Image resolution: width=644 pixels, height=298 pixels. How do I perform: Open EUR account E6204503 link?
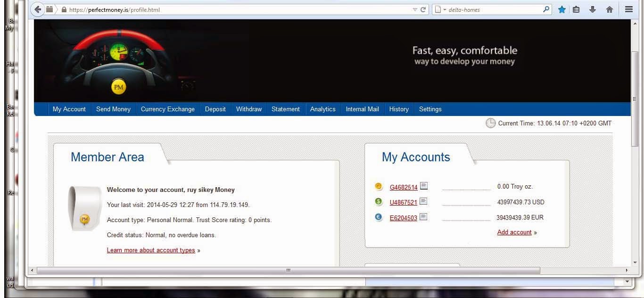404,218
